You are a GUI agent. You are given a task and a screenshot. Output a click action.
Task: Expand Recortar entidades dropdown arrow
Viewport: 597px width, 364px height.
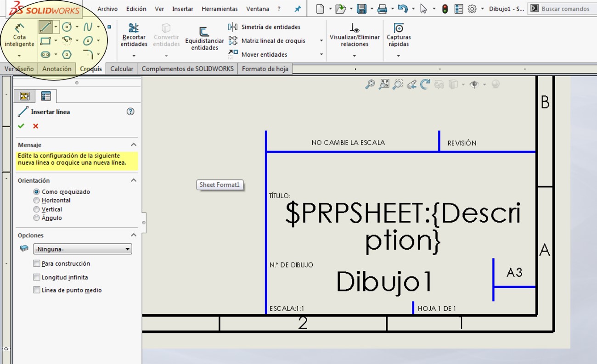pos(134,56)
